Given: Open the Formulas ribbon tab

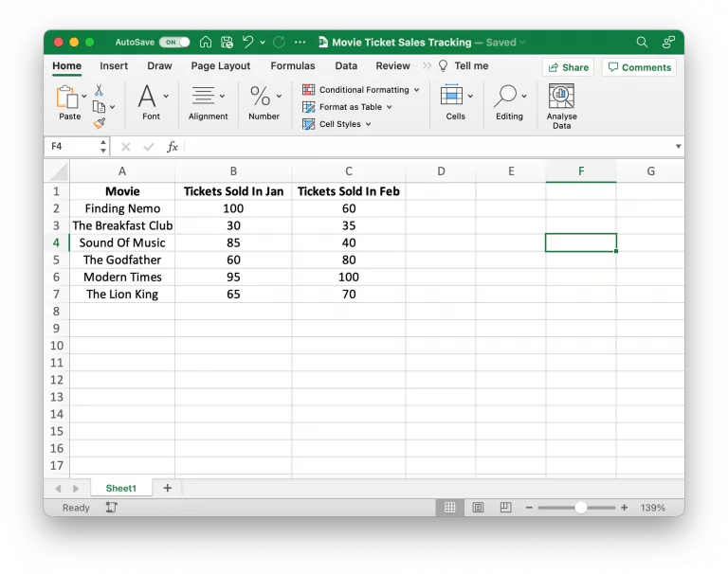Looking at the screenshot, I should coord(292,66).
